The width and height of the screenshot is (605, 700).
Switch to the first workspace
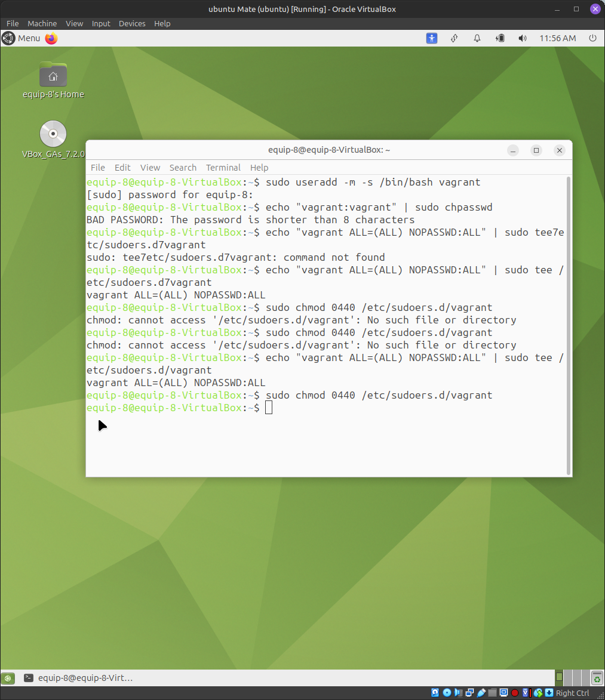559,678
